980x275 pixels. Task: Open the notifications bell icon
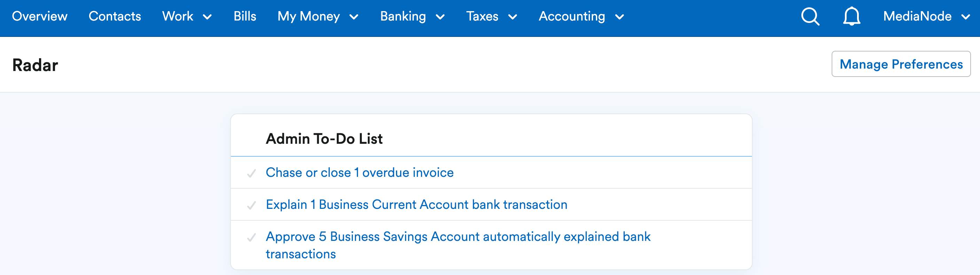coord(851,16)
